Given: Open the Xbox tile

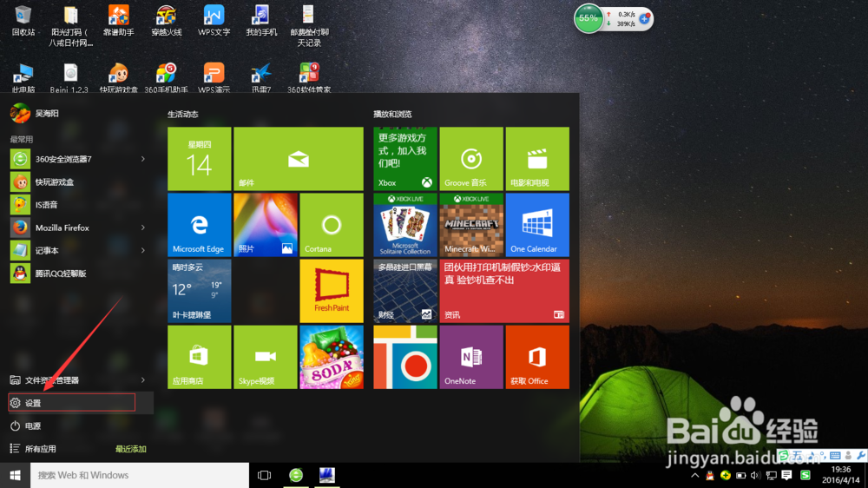Looking at the screenshot, I should 405,158.
